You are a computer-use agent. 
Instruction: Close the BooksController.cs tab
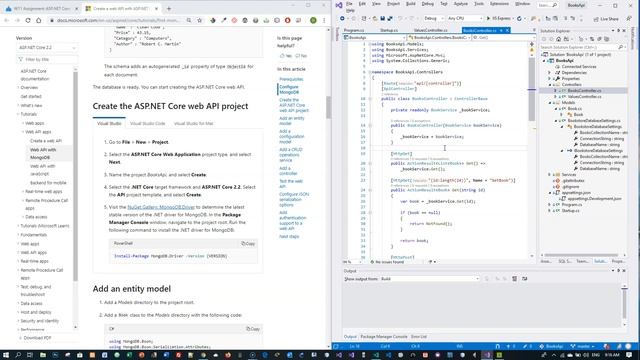(507, 30)
